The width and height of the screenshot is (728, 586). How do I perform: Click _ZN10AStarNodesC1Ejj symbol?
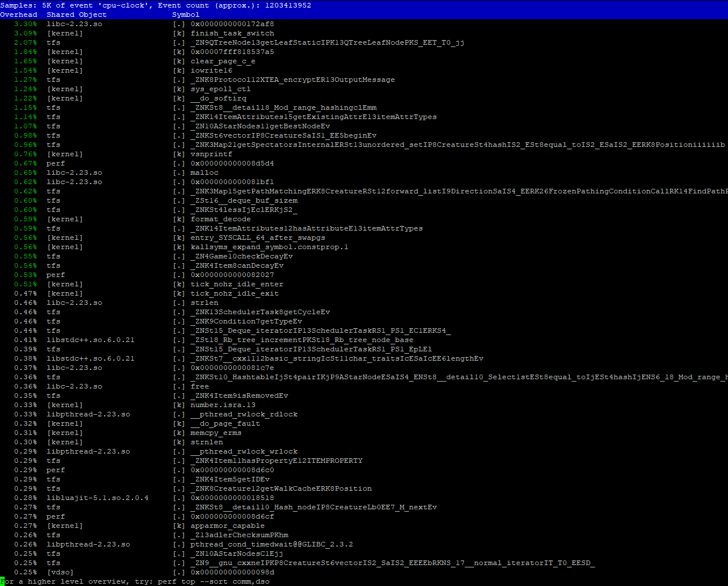pos(237,553)
